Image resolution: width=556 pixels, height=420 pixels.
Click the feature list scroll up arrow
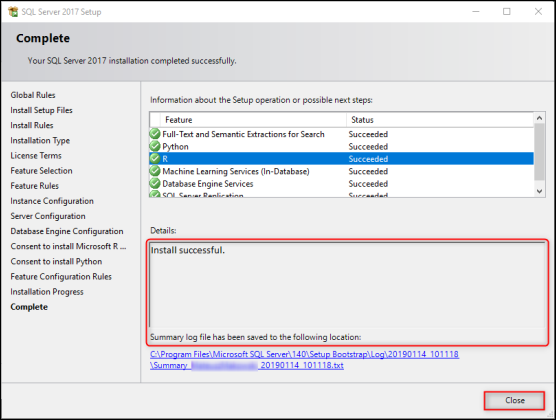click(539, 118)
